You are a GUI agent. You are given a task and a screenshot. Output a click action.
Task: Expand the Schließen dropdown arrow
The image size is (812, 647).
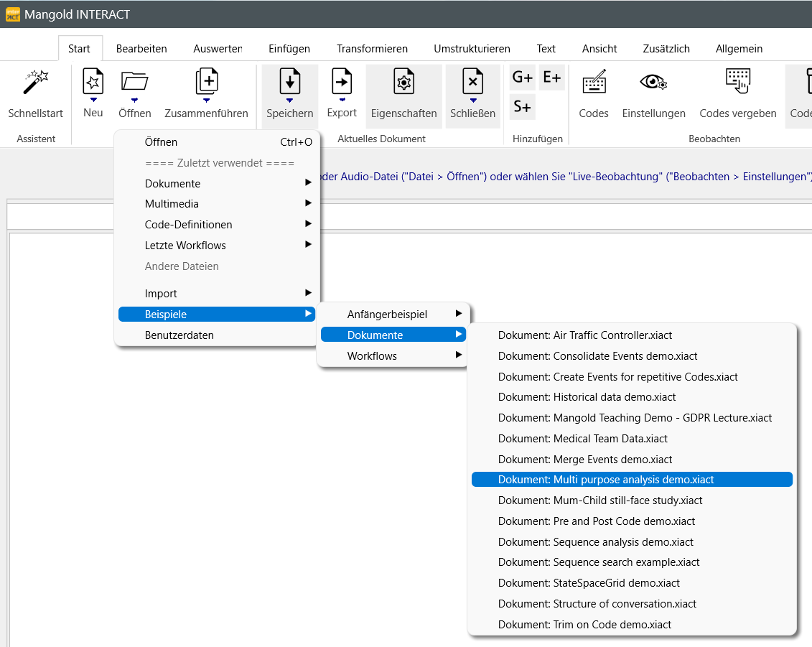(x=473, y=100)
